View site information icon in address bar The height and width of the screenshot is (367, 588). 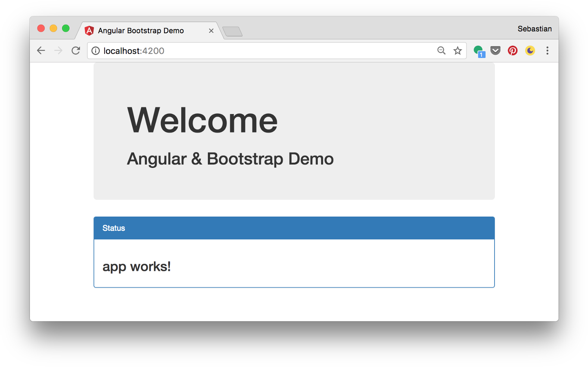pos(96,51)
